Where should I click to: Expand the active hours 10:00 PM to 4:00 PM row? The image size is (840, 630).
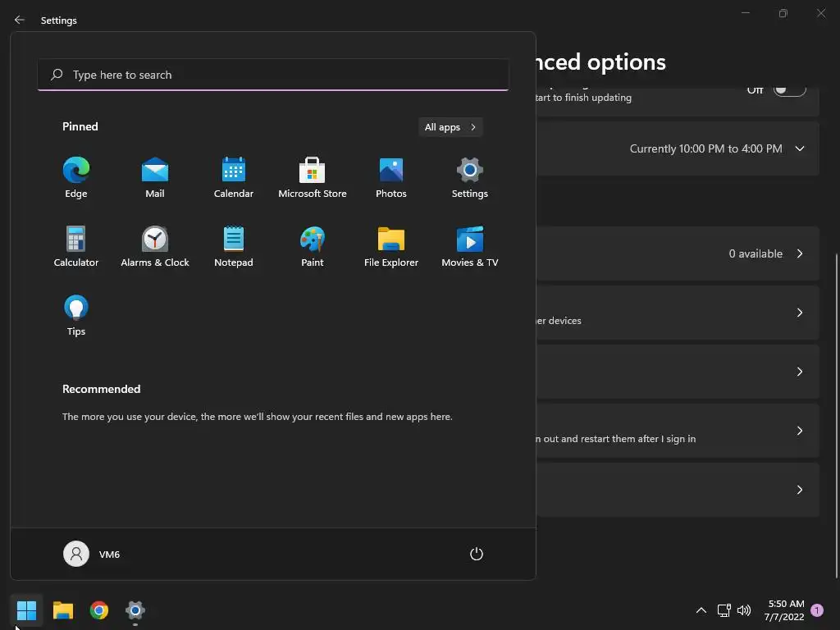tap(678, 148)
